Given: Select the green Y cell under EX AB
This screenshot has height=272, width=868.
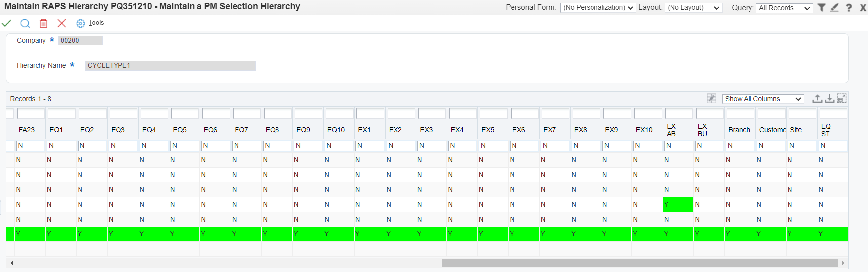Looking at the screenshot, I should click(x=677, y=204).
